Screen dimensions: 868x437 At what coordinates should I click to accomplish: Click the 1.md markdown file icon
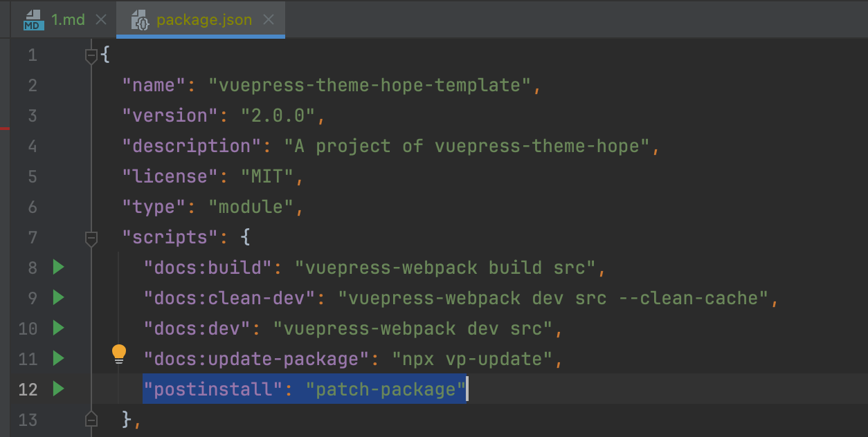coord(33,20)
